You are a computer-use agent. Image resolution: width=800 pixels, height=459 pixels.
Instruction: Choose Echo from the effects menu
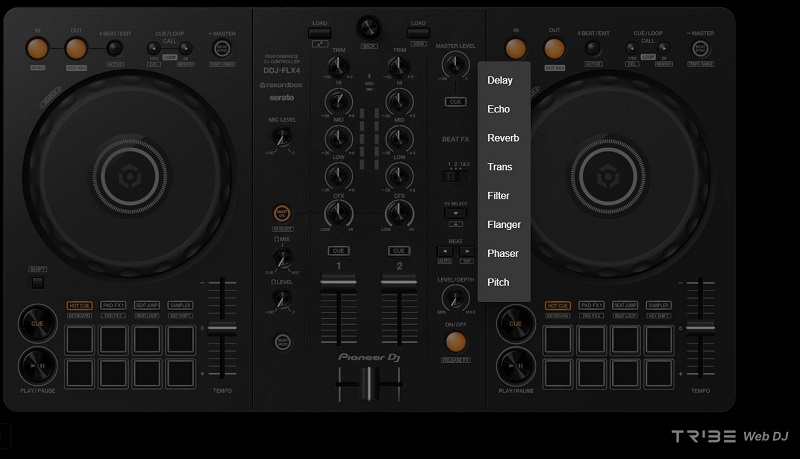504,109
